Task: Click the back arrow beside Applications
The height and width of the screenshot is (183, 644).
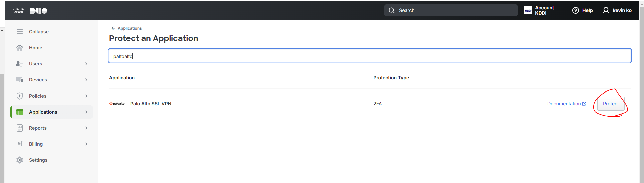Action: pos(113,28)
